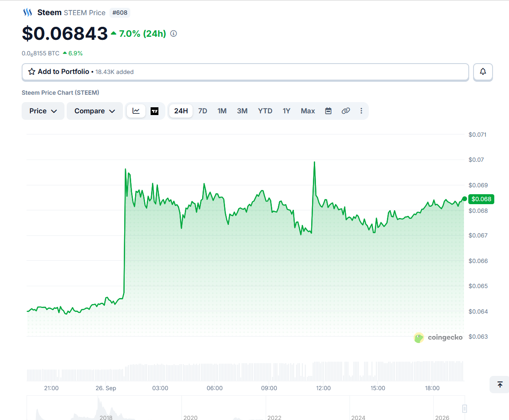Select the 24H time range
This screenshot has width=509, height=420.
(181, 111)
